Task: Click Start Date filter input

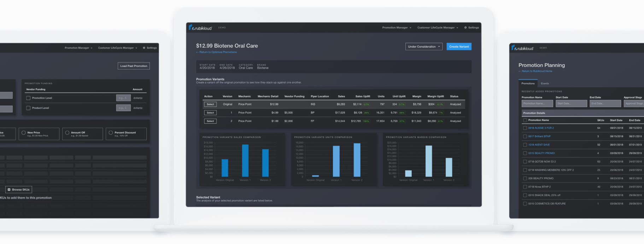Action: 571,103
